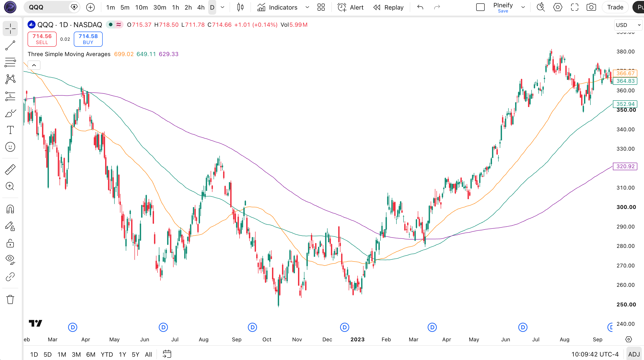Expand the Plneify layout dropdown menu
This screenshot has height=360, width=644.
point(523,7)
